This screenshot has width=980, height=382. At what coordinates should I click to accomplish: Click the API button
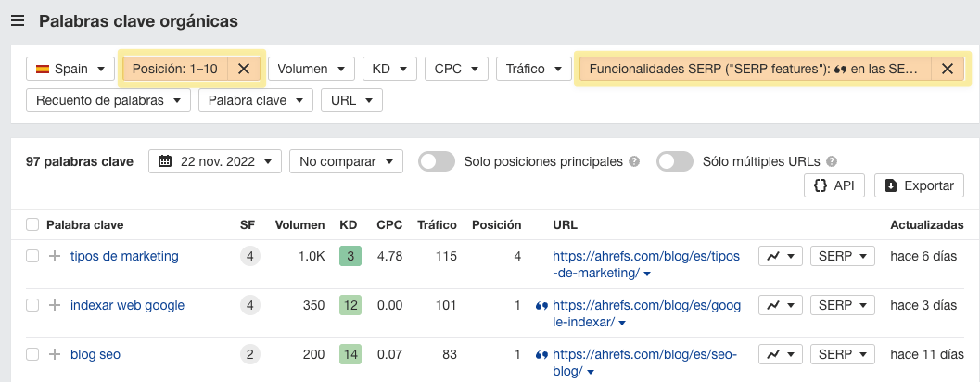(834, 185)
